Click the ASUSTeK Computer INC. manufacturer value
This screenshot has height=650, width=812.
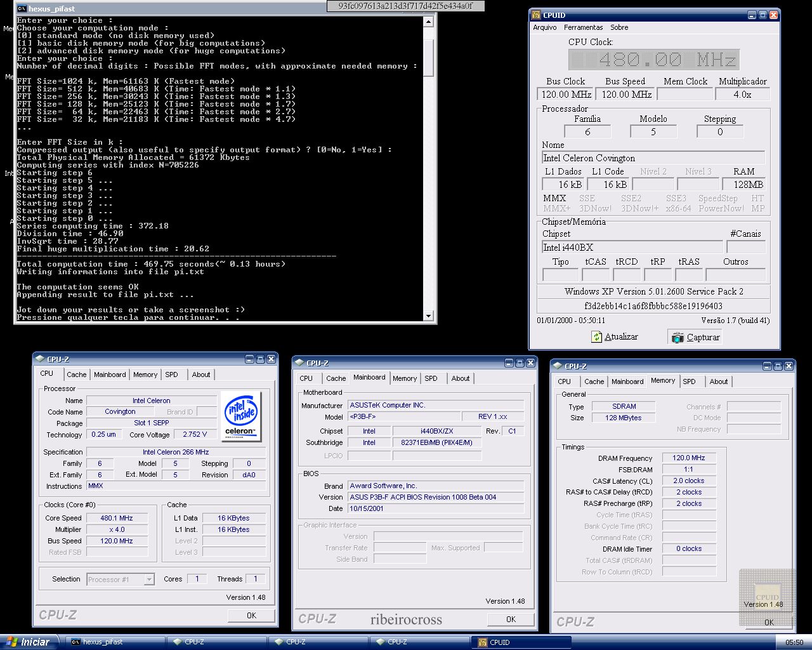[436, 405]
